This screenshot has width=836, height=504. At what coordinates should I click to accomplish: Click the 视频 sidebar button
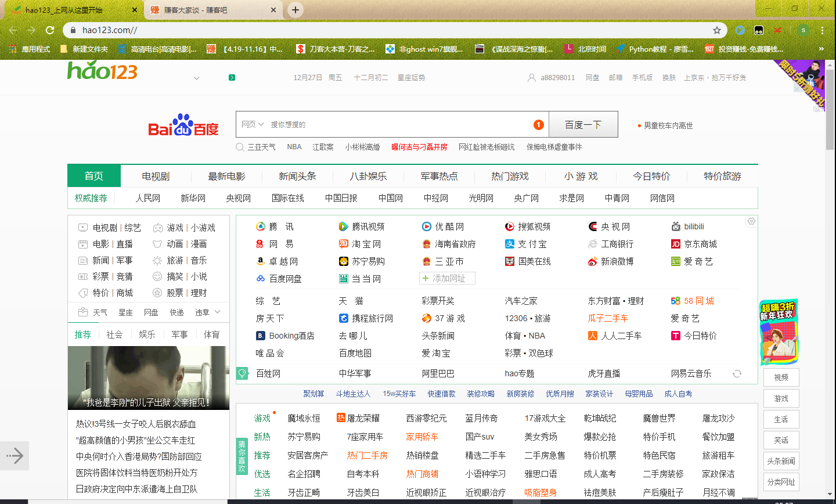[x=781, y=377]
